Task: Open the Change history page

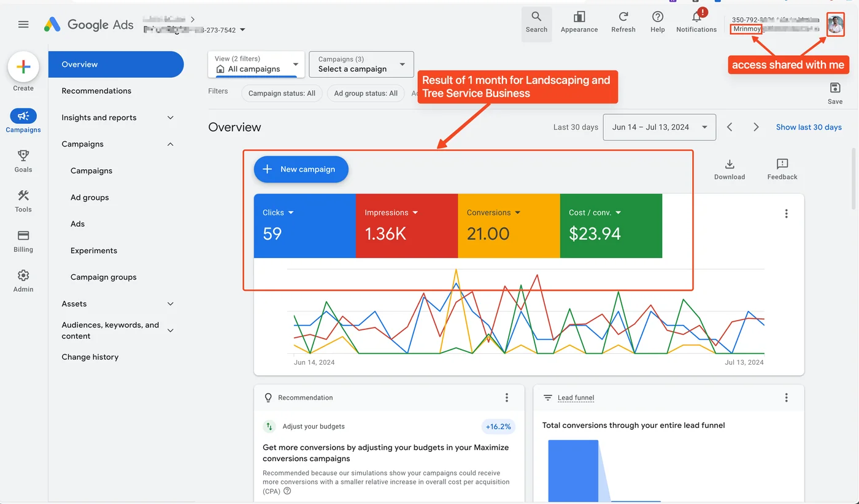Action: [90, 356]
